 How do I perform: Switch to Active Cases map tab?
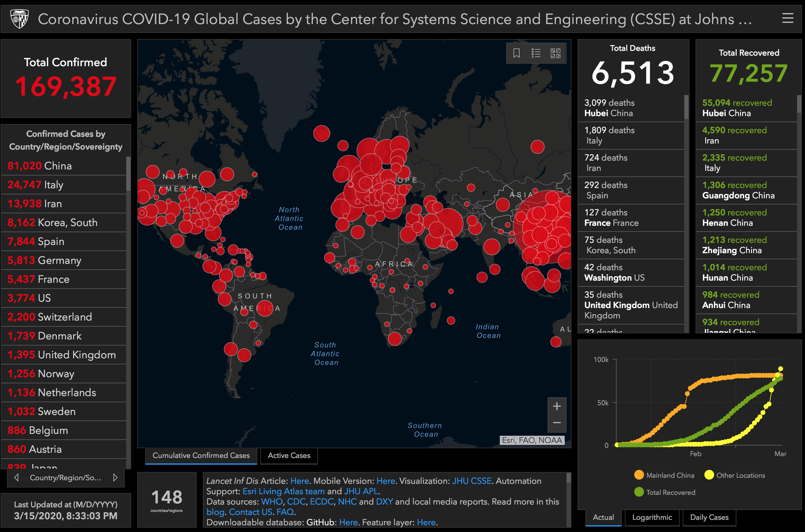289,455
